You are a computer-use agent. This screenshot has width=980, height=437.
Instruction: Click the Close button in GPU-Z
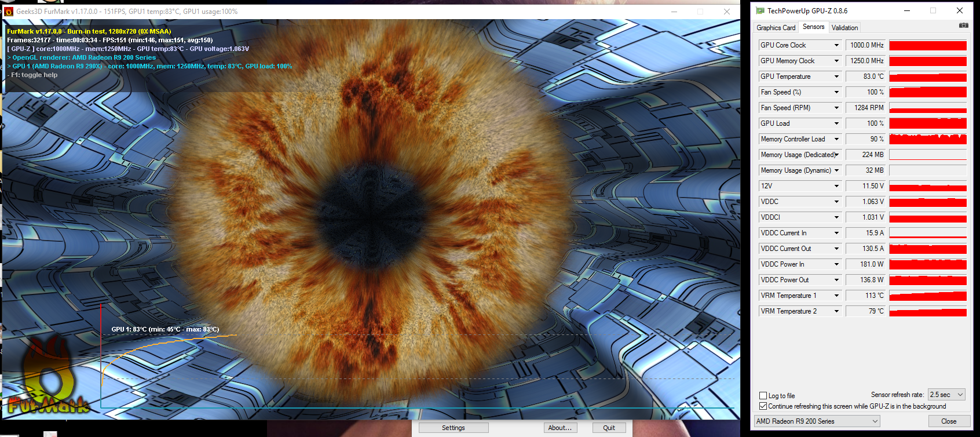point(949,421)
